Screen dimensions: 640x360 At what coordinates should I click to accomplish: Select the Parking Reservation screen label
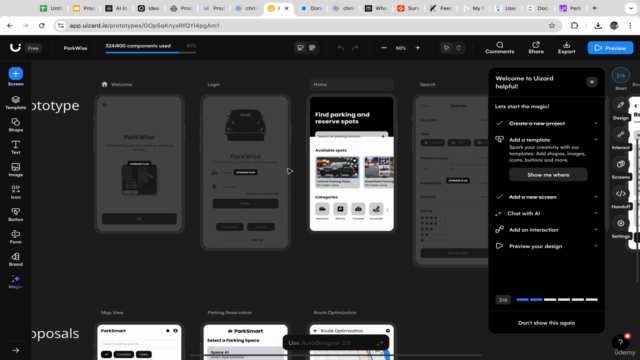tap(229, 313)
